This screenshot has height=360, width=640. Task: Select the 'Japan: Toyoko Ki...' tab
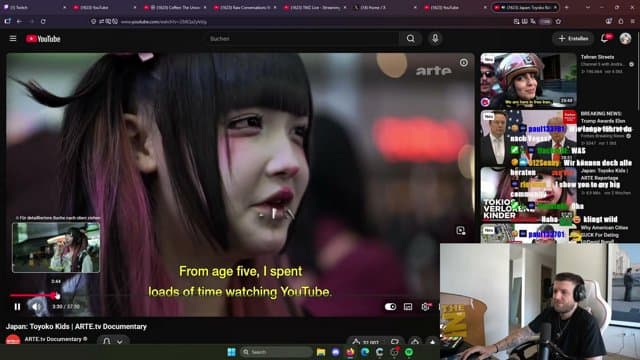(527, 7)
